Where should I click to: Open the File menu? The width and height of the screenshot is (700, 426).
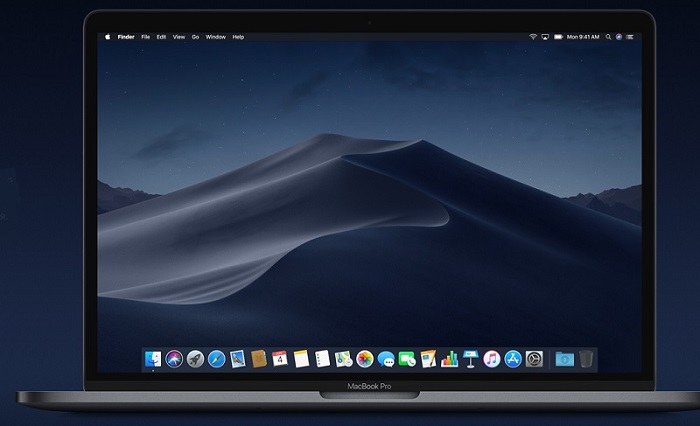coord(146,37)
